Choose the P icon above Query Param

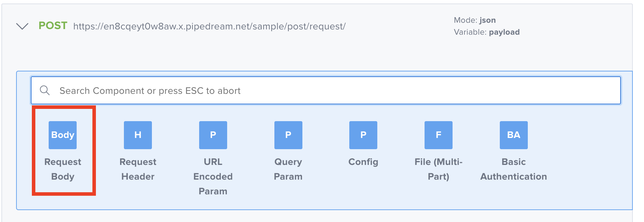coord(288,135)
